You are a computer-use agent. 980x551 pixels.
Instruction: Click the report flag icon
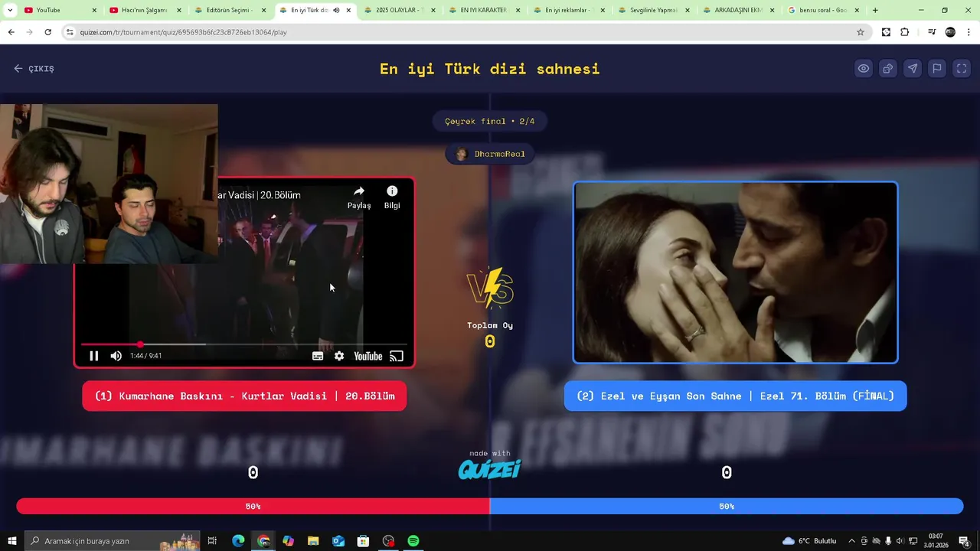coord(937,69)
